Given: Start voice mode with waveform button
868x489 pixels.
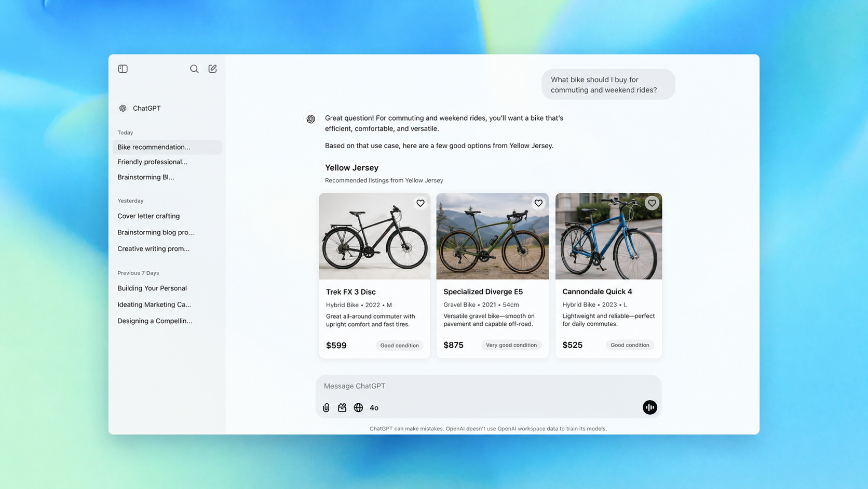Looking at the screenshot, I should point(649,407).
